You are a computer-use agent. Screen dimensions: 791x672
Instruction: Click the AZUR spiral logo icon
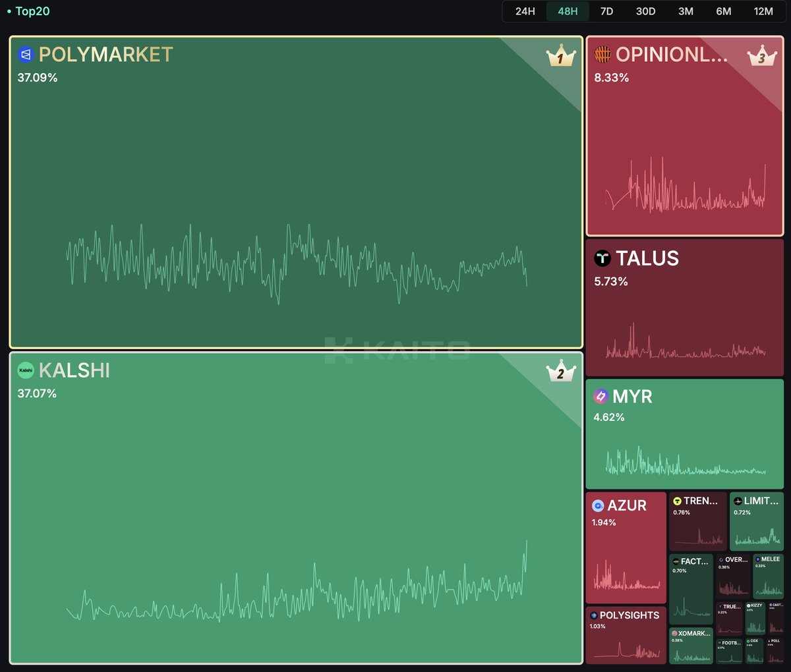[599, 506]
